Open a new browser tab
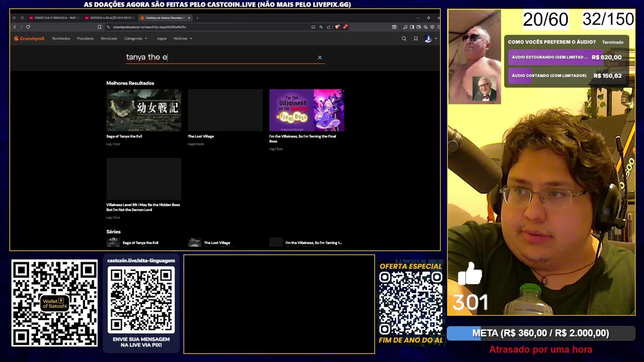644x362 pixels. (197, 18)
